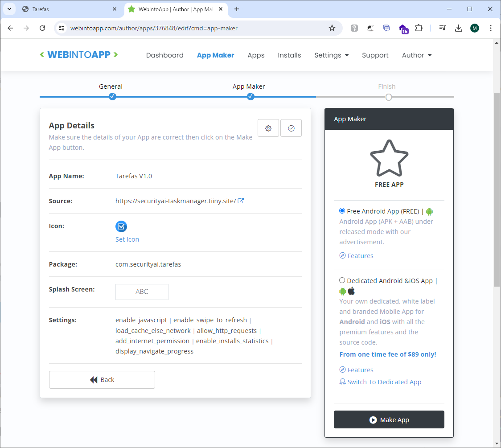The height and width of the screenshot is (448, 501).
Task: Click Switch To Dedicated App link
Action: [380, 382]
